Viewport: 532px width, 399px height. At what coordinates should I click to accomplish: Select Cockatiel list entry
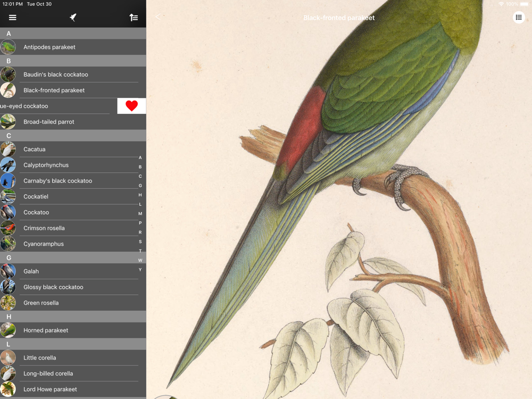[73, 196]
